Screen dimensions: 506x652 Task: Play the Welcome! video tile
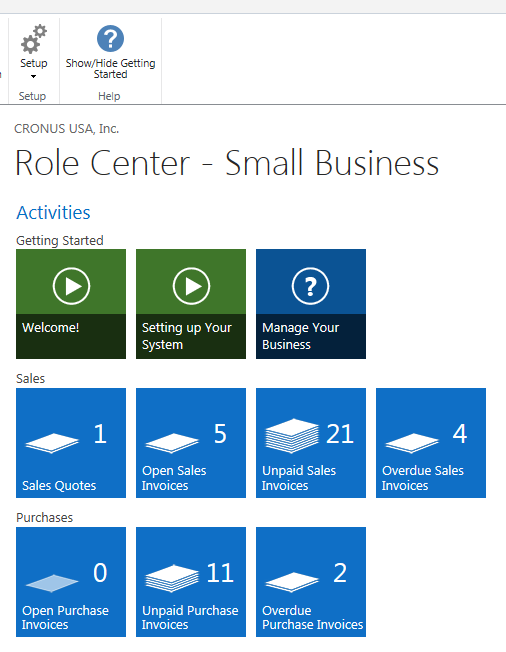[x=71, y=304]
